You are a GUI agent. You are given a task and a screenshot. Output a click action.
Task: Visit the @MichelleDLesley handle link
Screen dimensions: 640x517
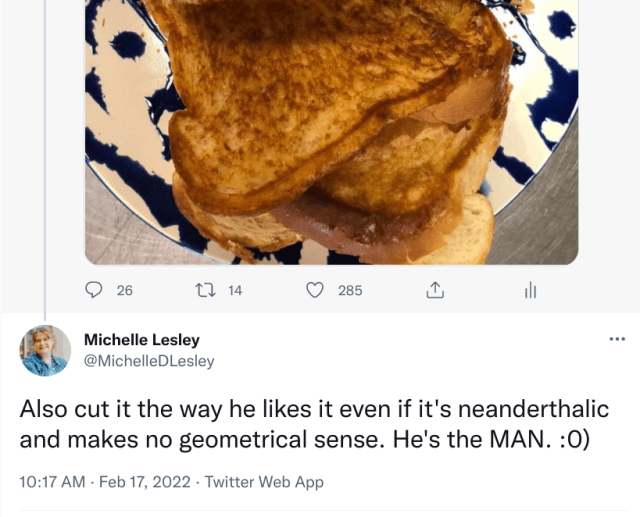click(149, 361)
